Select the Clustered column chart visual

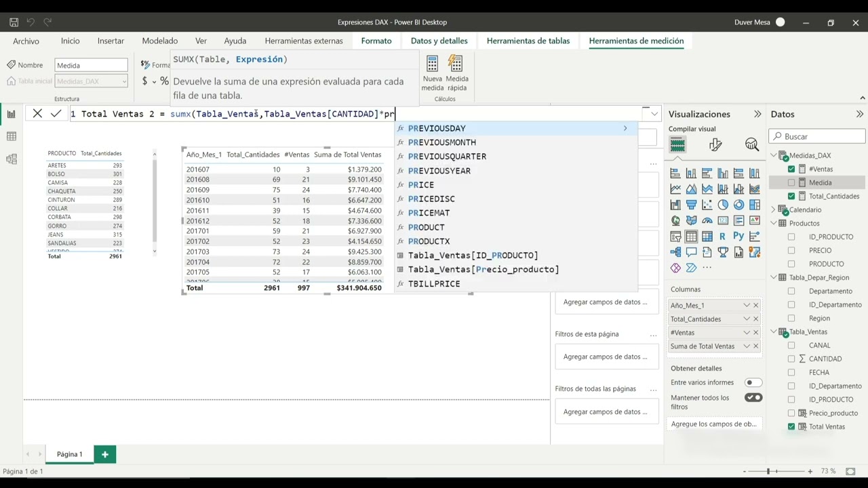(723, 174)
